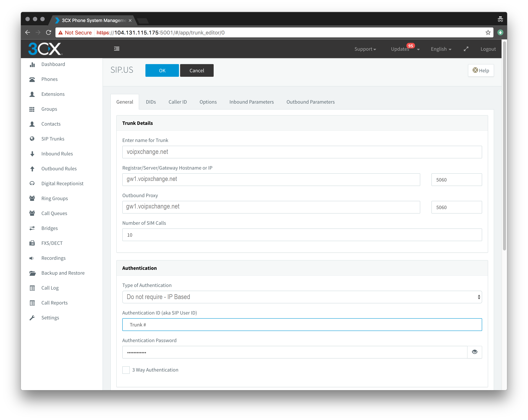
Task: Click the Authentication Password field
Action: pyautogui.click(x=295, y=352)
